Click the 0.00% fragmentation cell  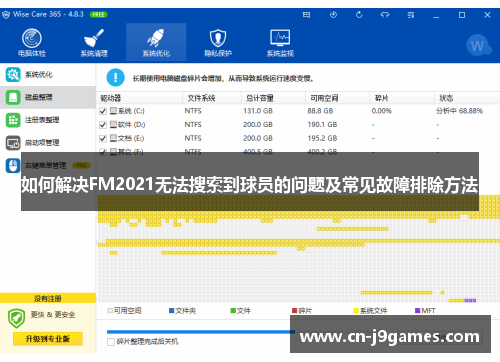coord(382,111)
